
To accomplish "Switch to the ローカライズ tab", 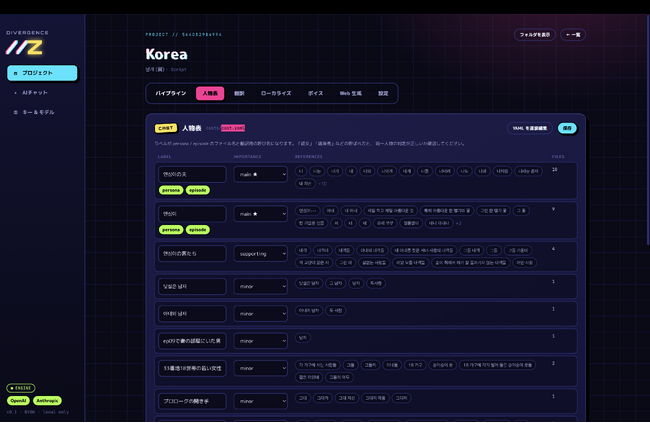I will tap(276, 93).
